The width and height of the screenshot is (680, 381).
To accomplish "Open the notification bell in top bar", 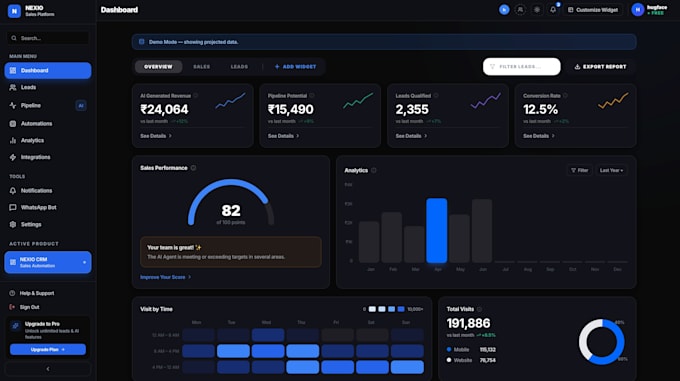I will coord(553,10).
